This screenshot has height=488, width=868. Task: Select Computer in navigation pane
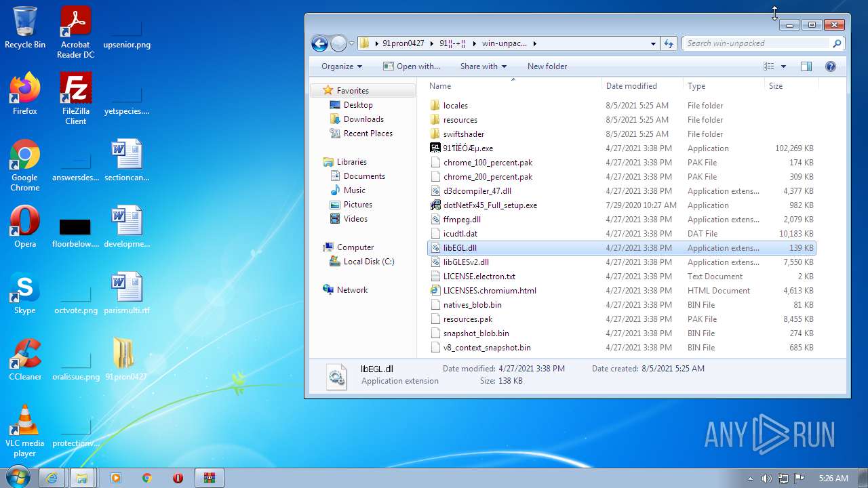coord(355,247)
